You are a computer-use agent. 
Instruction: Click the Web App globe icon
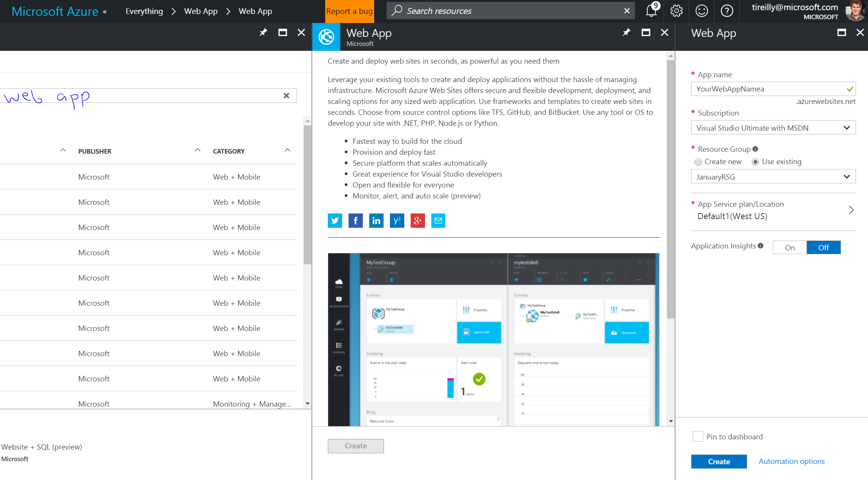pyautogui.click(x=326, y=37)
